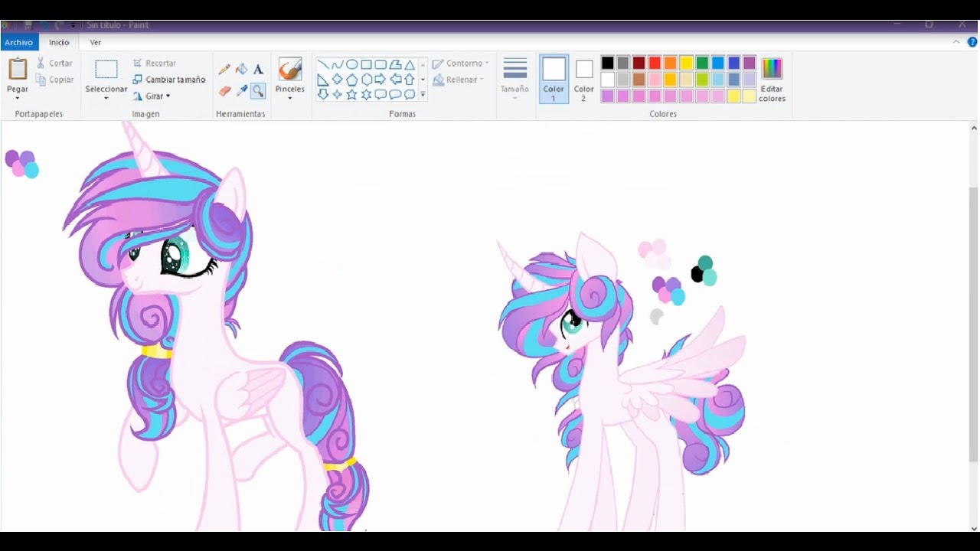The width and height of the screenshot is (980, 551).
Task: Select the Text tool
Action: coord(258,70)
